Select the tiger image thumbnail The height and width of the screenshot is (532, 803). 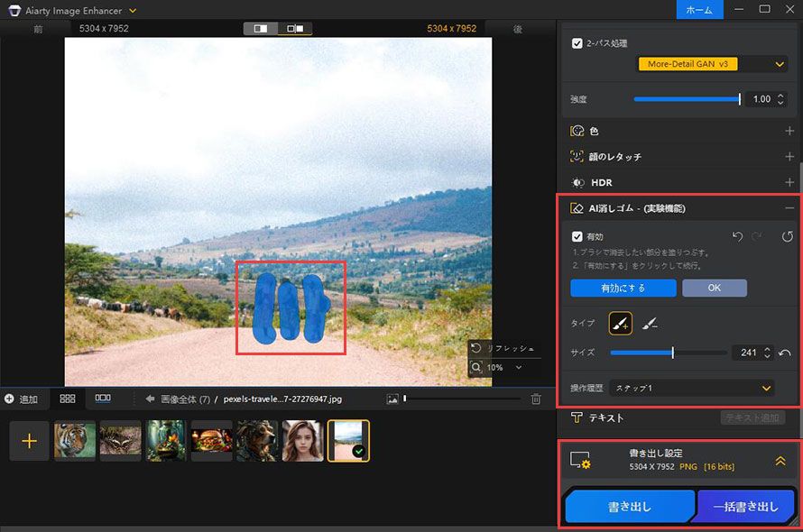coord(75,441)
